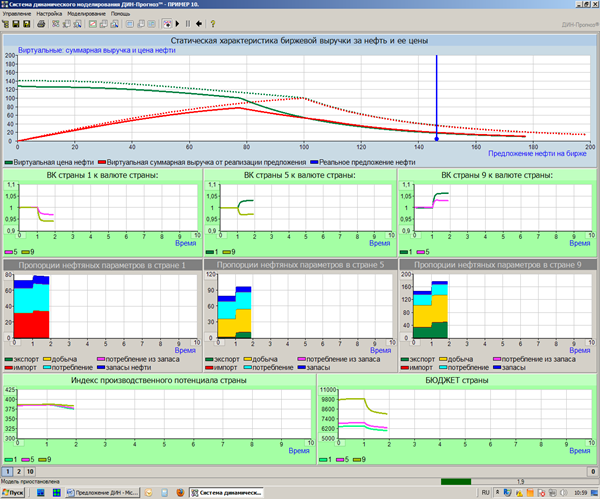The width and height of the screenshot is (600, 499).
Task: Open the Управление menu
Action: point(17,13)
